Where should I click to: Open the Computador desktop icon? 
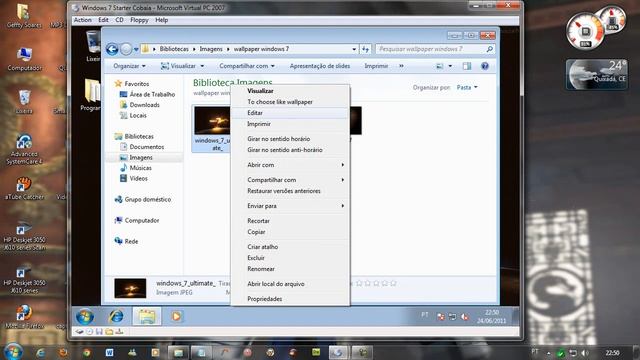coord(24,60)
